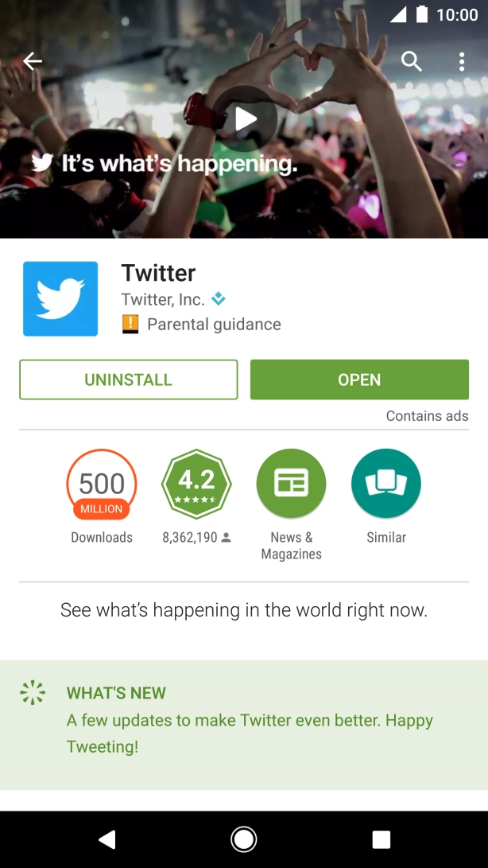Open the News & Magazines category
Screen dimensions: 488x868
point(292,484)
